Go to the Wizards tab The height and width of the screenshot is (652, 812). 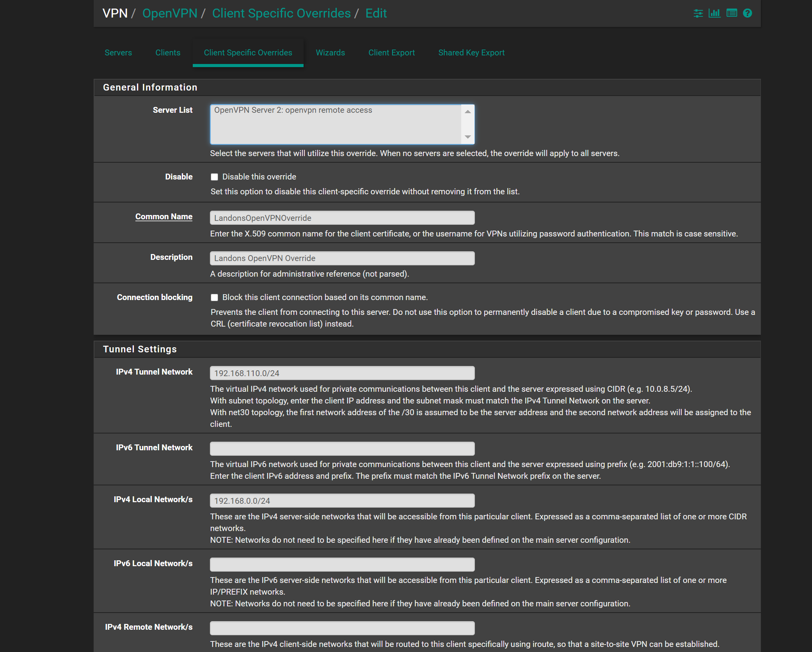(x=330, y=53)
